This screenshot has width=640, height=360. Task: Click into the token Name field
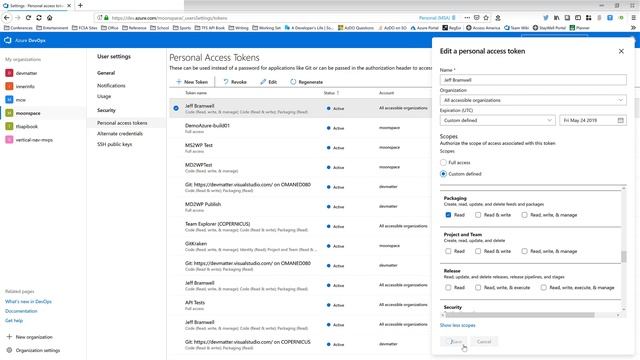(533, 80)
